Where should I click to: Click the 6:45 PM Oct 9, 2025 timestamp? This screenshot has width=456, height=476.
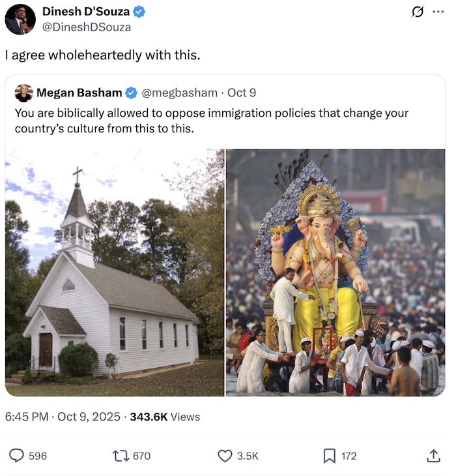[63, 417]
